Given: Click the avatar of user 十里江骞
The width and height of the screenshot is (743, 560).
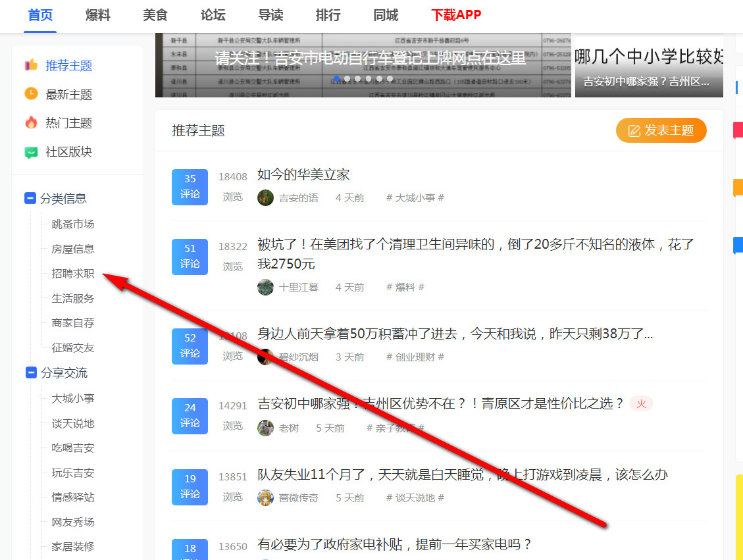Looking at the screenshot, I should point(265,287).
